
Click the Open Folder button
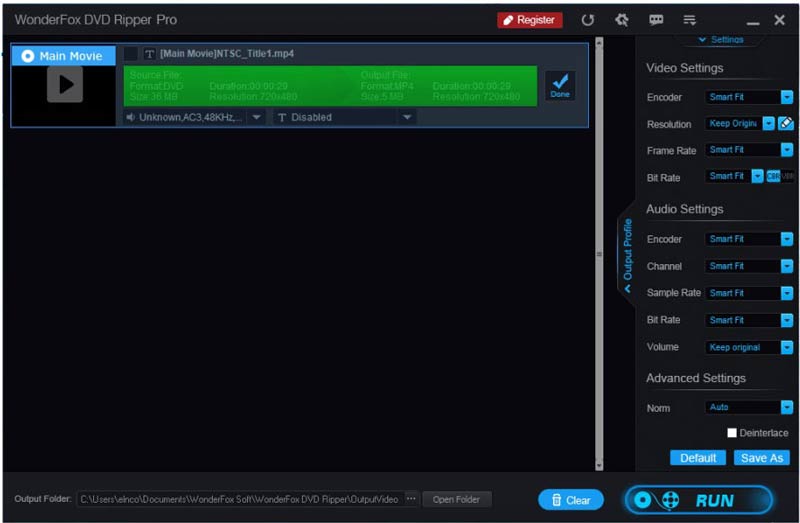point(457,499)
